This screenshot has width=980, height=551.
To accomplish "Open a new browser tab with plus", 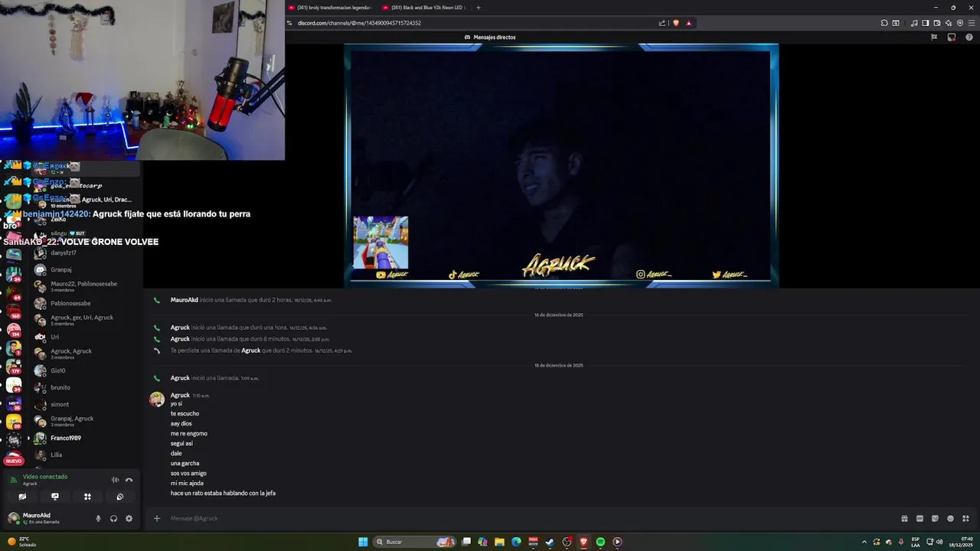I will (479, 8).
